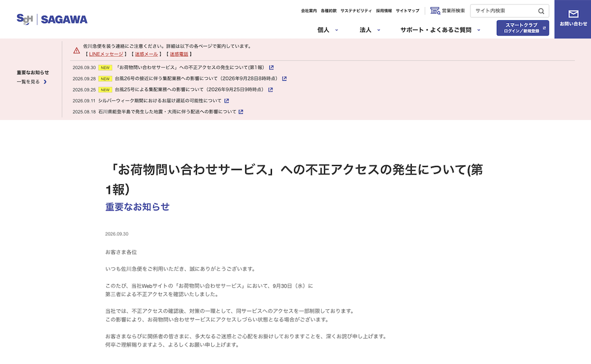Image resolution: width=591 pixels, height=364 pixels.
Task: Click the 営業所検索 building icon
Action: pyautogui.click(x=435, y=10)
